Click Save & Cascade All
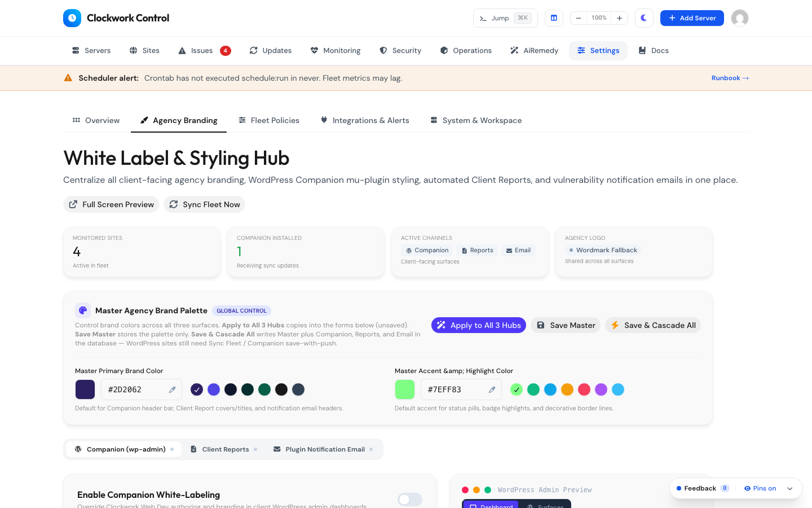812x508 pixels. point(653,325)
